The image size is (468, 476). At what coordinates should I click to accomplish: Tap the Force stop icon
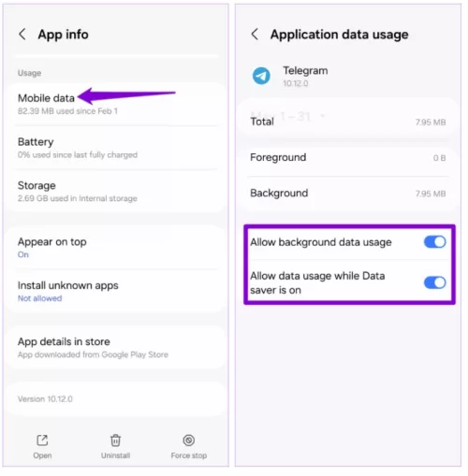click(189, 440)
